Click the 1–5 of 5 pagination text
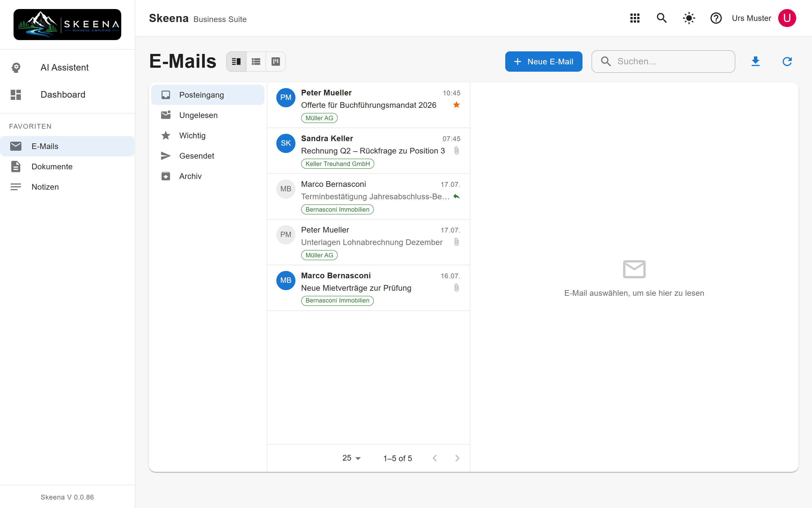The height and width of the screenshot is (508, 812). (398, 458)
